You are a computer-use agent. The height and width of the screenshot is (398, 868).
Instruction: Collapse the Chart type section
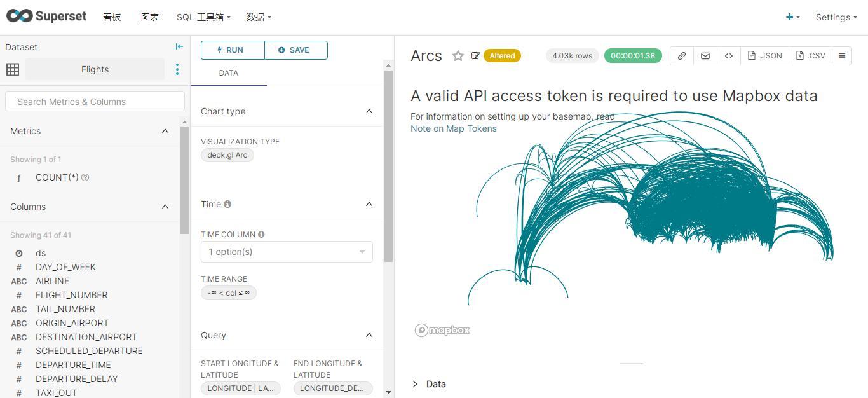(x=369, y=111)
